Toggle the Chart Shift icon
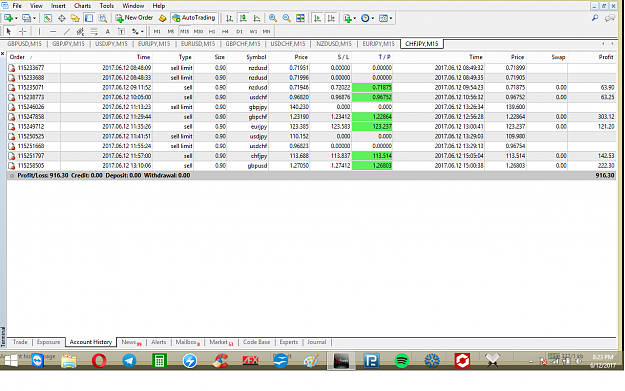This screenshot has width=625, height=391. coord(331,18)
